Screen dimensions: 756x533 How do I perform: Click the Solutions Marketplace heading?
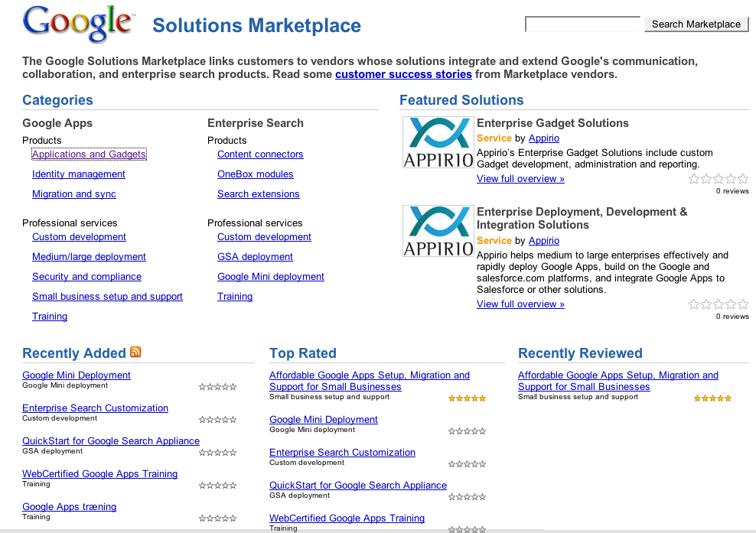256,25
